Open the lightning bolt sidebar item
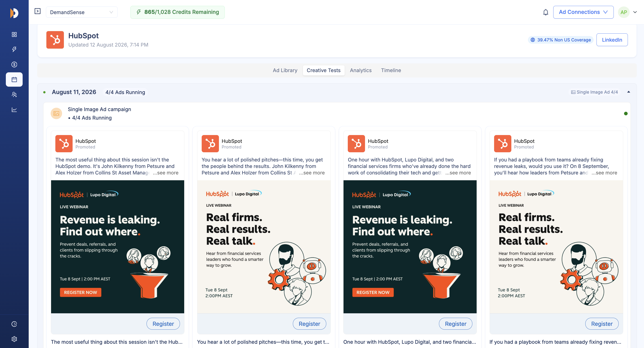Screen dimensions: 644x348 (x=14, y=49)
